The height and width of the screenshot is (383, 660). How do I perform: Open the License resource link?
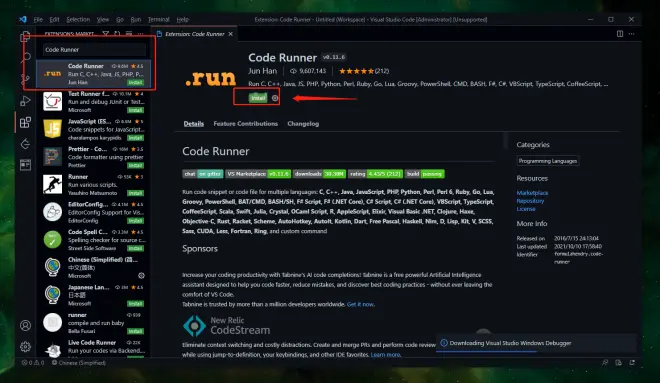click(526, 209)
